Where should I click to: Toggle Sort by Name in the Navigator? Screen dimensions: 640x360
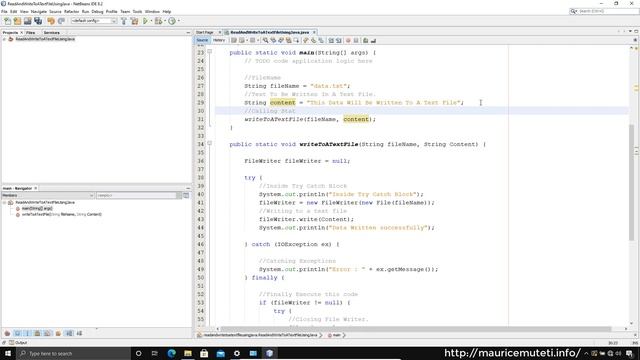(69, 333)
